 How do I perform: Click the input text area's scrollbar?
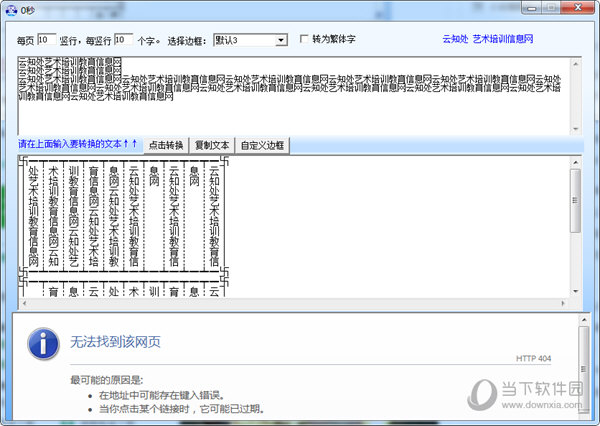pos(576,95)
